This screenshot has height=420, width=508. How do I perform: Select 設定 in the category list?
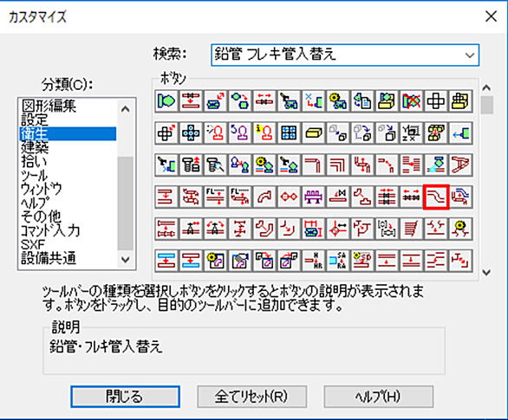coord(35,120)
